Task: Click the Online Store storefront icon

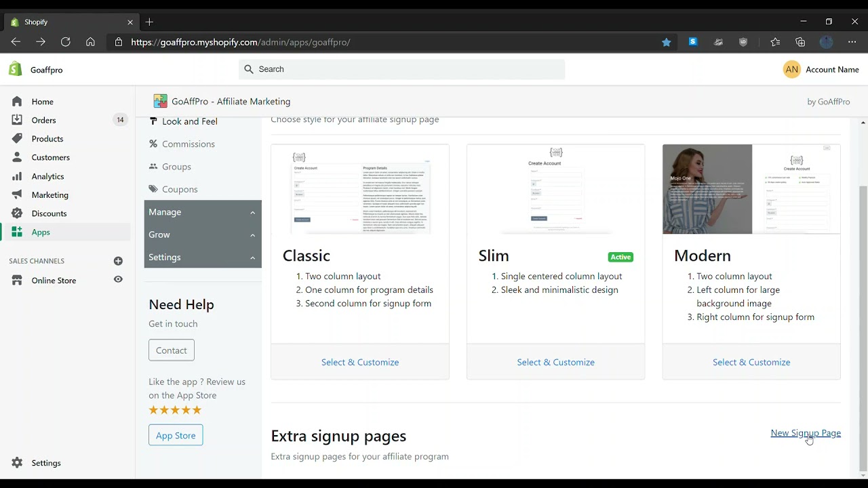Action: (x=17, y=281)
